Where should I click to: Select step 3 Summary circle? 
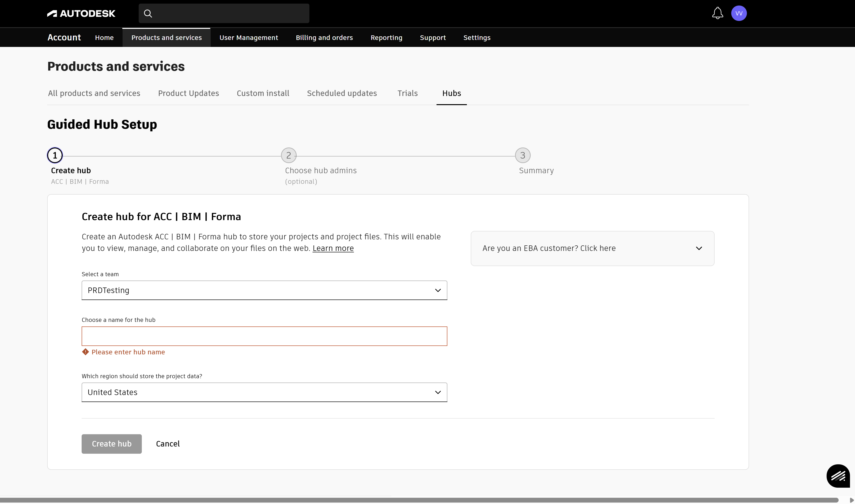522,155
